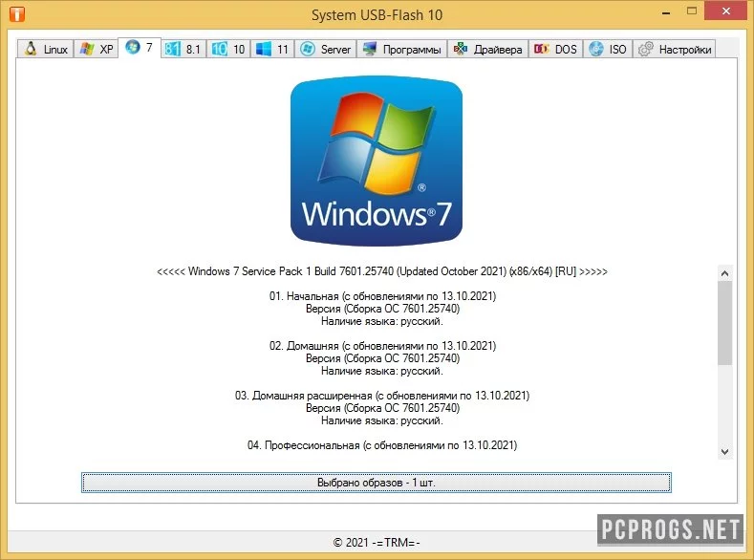The width and height of the screenshot is (754, 560).
Task: Select the '01. Начальная' edition line
Action: (382, 296)
